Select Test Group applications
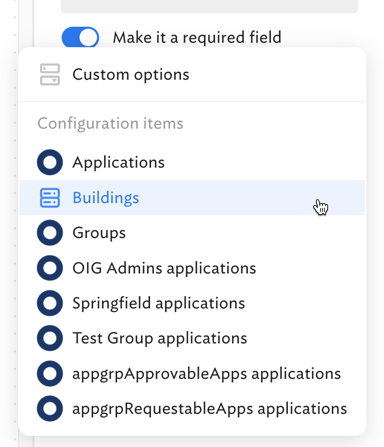384x447 pixels. point(192,338)
